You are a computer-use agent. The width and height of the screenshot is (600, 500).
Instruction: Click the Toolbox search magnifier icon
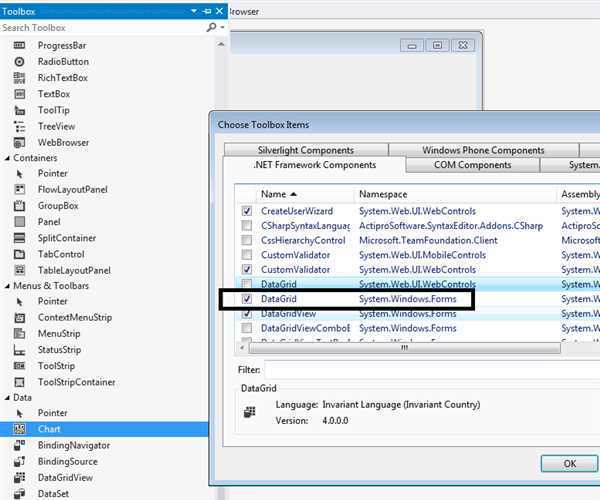pos(211,28)
